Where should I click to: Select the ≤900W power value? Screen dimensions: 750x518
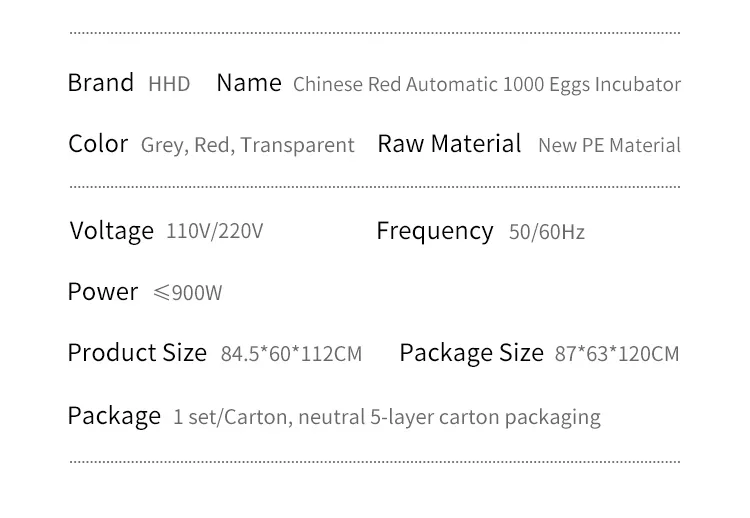pyautogui.click(x=187, y=293)
